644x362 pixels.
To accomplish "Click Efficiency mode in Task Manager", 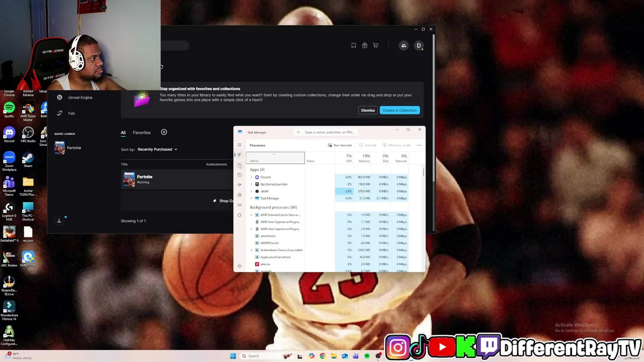I will (x=397, y=145).
